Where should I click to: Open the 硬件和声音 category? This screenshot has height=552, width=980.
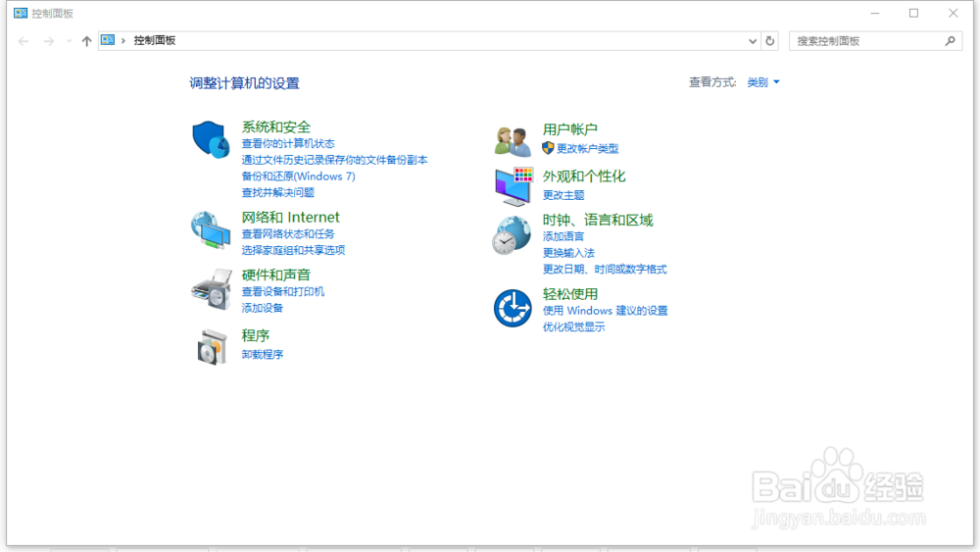(276, 275)
